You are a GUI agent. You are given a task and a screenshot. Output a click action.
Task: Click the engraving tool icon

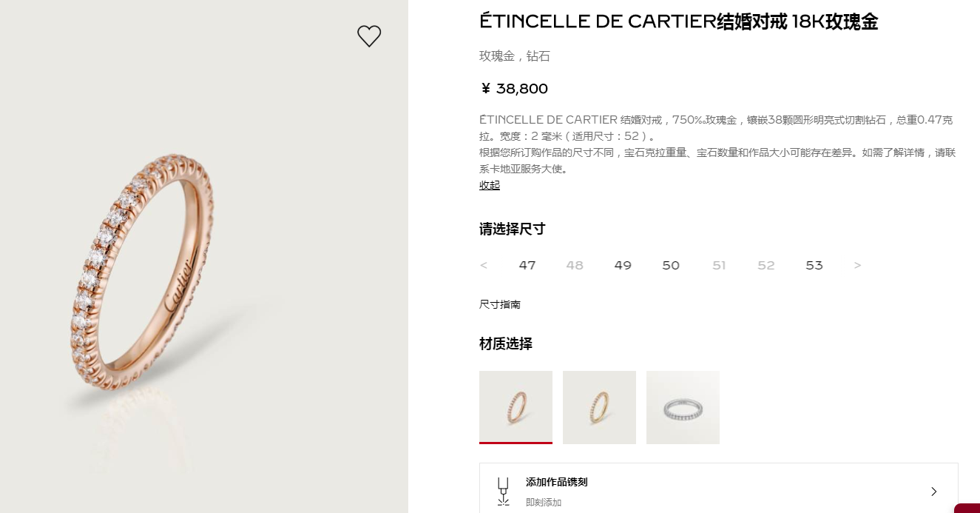(x=504, y=491)
